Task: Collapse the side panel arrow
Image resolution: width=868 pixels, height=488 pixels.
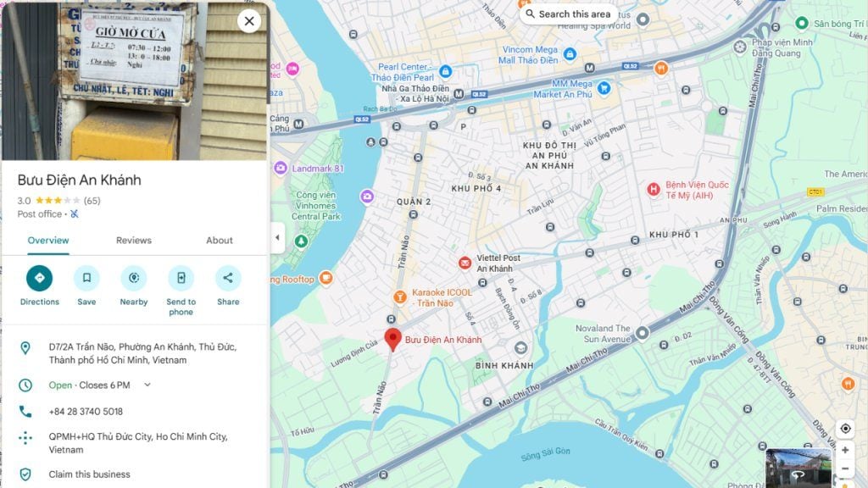Action: (x=277, y=238)
